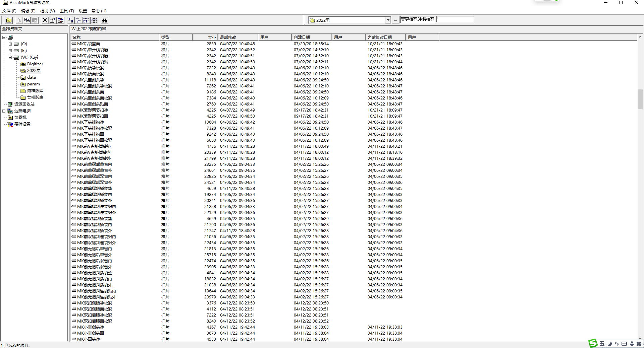Switch to list view mode

[86, 20]
